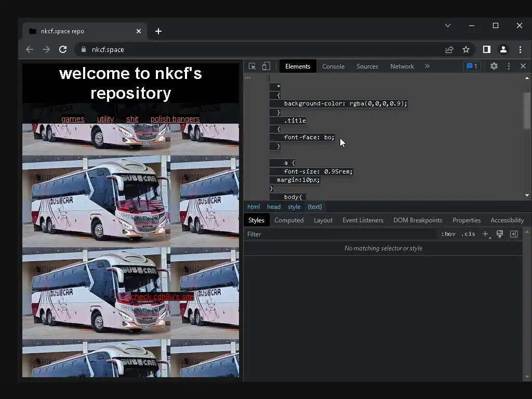The image size is (532, 399).
Task: Toggle the browser side panel icon
Action: 486,49
